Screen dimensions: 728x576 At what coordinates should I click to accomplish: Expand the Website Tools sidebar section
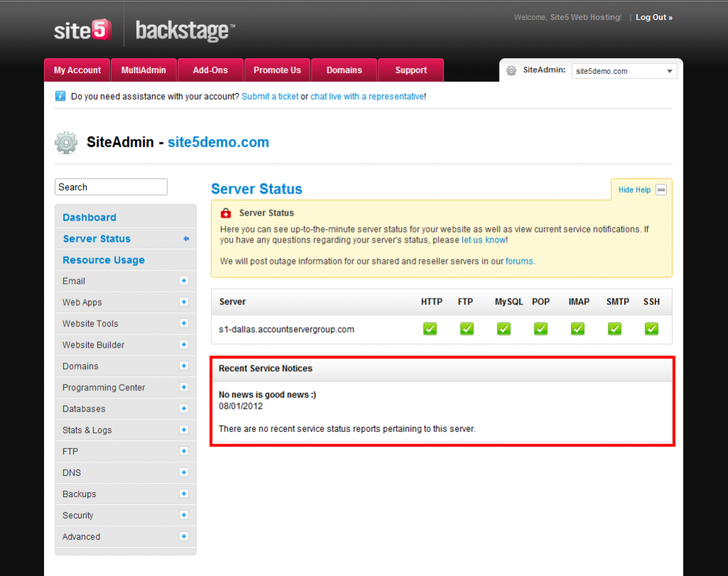point(184,324)
